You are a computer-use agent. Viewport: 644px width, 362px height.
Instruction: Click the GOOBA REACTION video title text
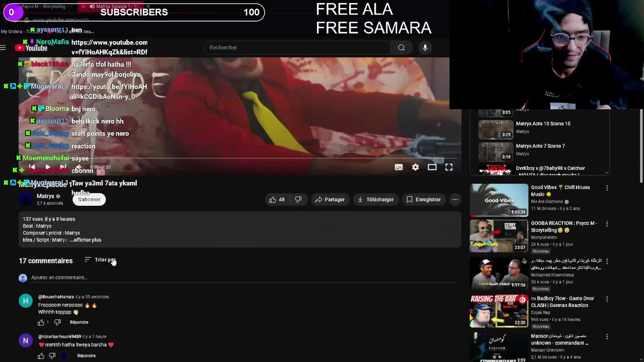[x=564, y=227]
